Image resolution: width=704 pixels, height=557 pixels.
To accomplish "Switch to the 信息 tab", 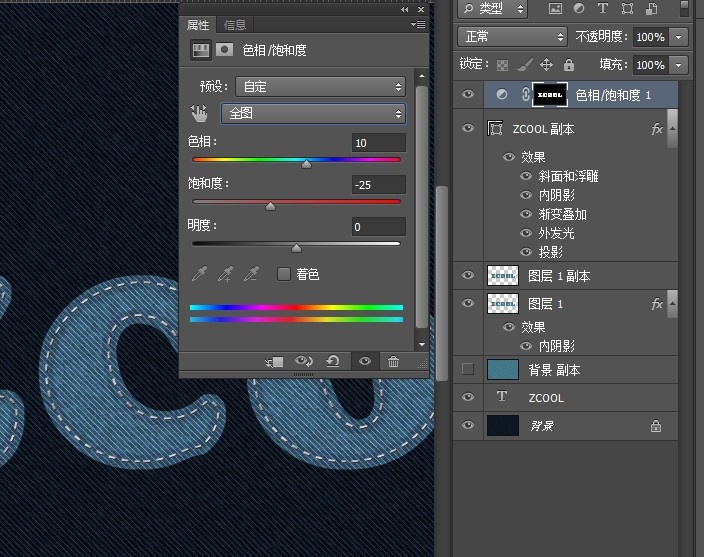I will coord(235,25).
